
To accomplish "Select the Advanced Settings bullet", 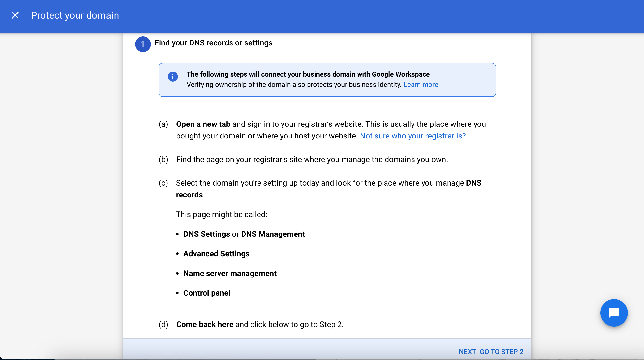I will [216, 254].
